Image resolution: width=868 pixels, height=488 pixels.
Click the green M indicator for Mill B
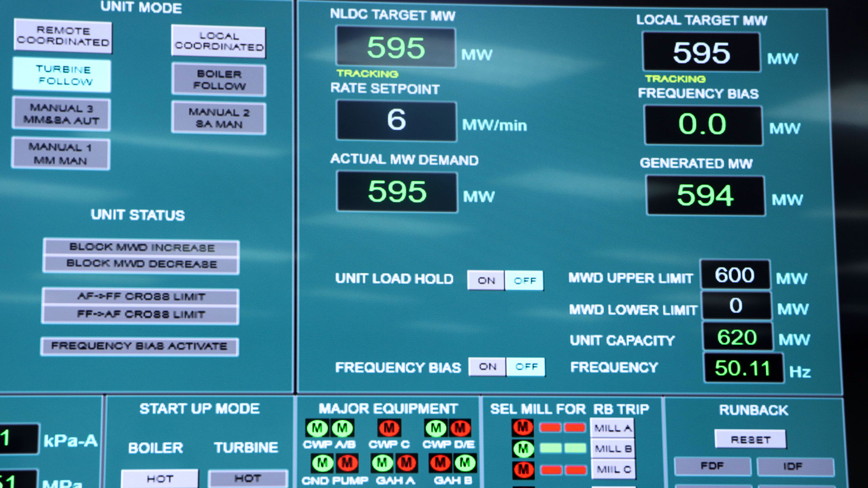tap(523, 449)
